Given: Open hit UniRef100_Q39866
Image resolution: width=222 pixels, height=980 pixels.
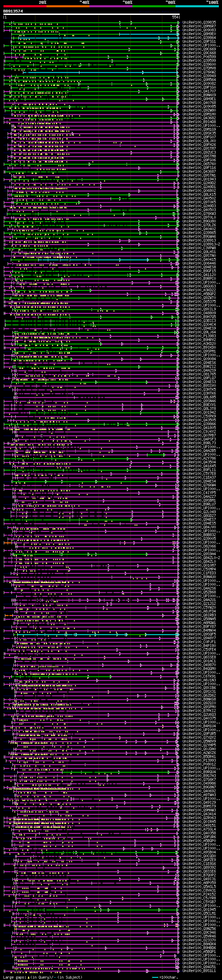Looking at the screenshot, I should [x=199, y=424].
